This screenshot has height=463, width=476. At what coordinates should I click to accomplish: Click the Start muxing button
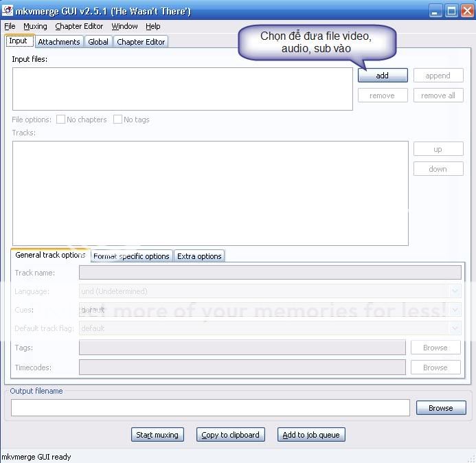pos(157,435)
